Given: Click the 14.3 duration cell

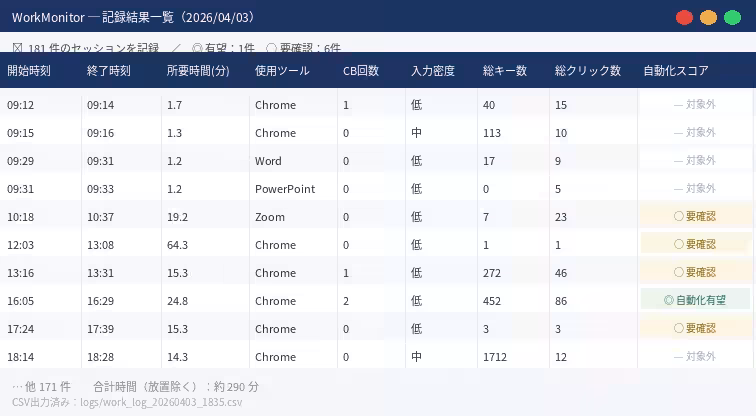Looking at the screenshot, I should pyautogui.click(x=177, y=357).
